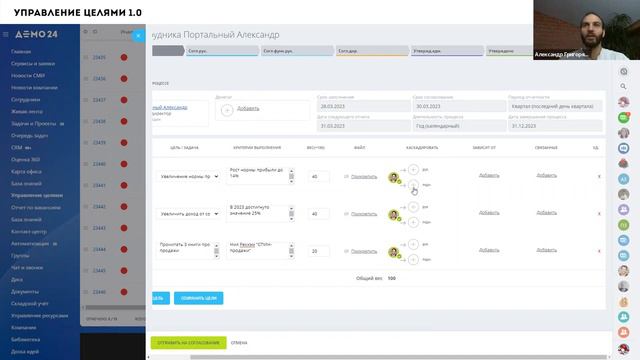The image size is (640, 360).
Task: Click the Согл.функ.рук. approval stage
Action: pyautogui.click(x=298, y=51)
